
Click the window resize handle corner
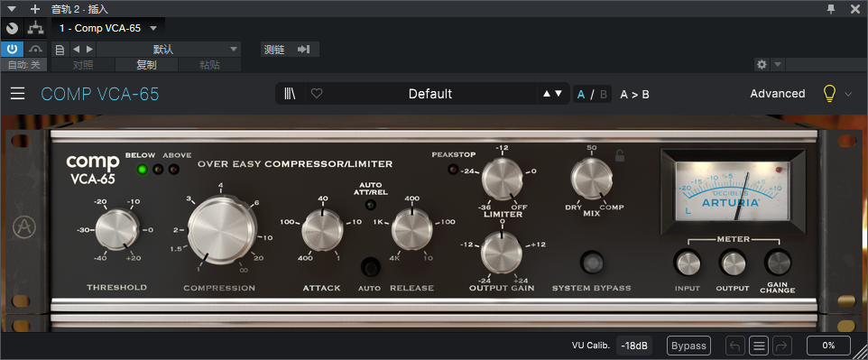pyautogui.click(x=860, y=352)
